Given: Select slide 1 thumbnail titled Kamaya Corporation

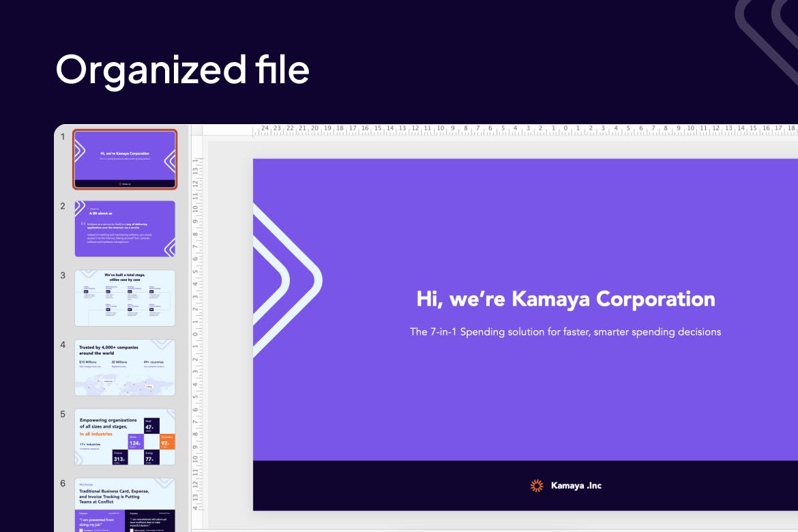Looking at the screenshot, I should (125, 159).
